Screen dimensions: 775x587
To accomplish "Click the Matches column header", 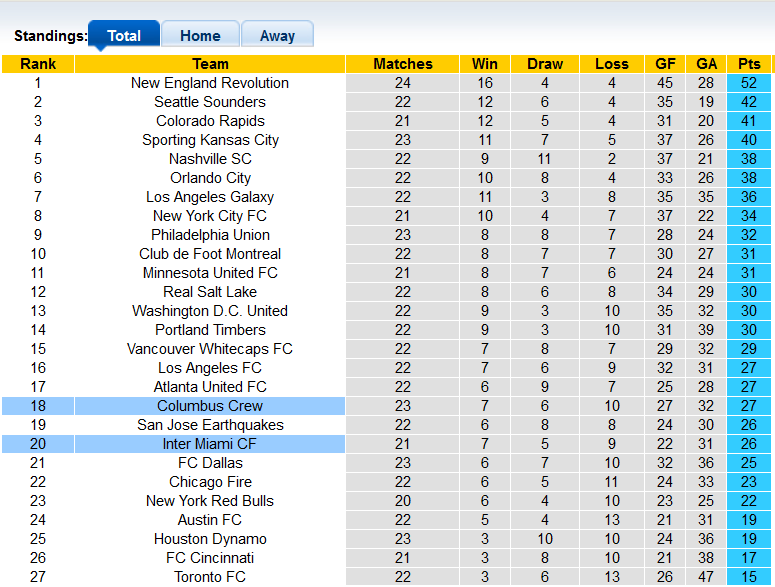I will click(x=403, y=64).
